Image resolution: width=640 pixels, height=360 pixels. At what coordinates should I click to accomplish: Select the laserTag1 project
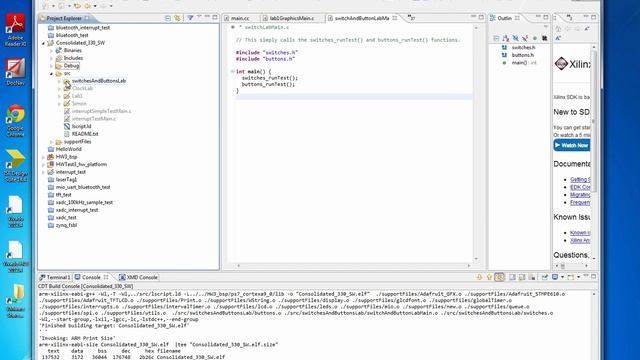click(x=66, y=180)
